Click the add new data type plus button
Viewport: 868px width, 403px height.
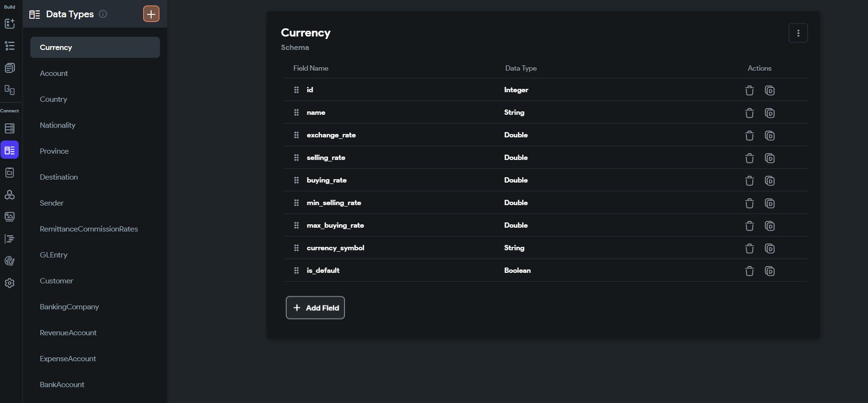(151, 14)
